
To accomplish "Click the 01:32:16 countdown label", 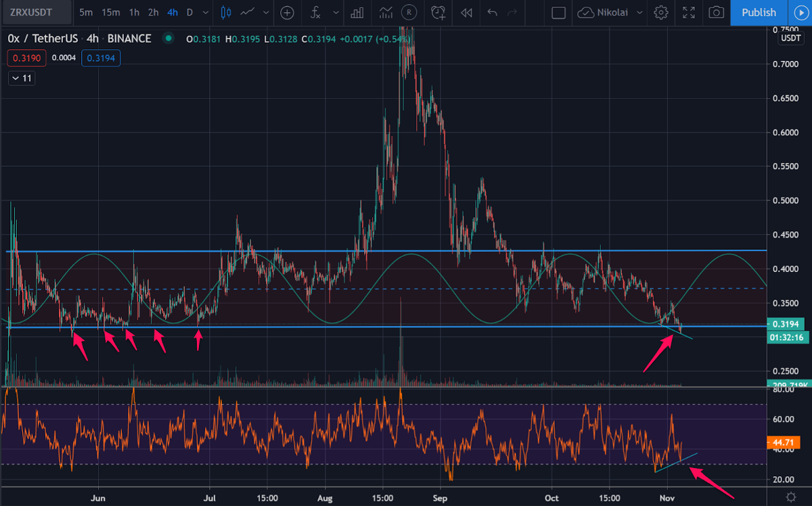I will pyautogui.click(x=786, y=336).
